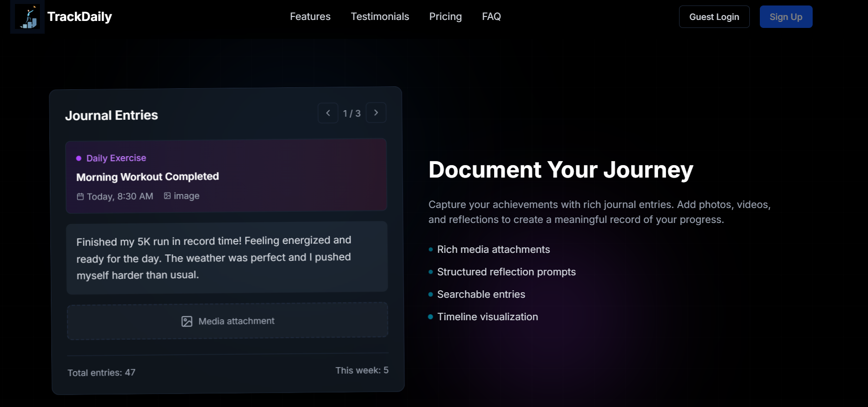This screenshot has width=868, height=407.
Task: Click the 5K run journal text box
Action: pos(227,257)
